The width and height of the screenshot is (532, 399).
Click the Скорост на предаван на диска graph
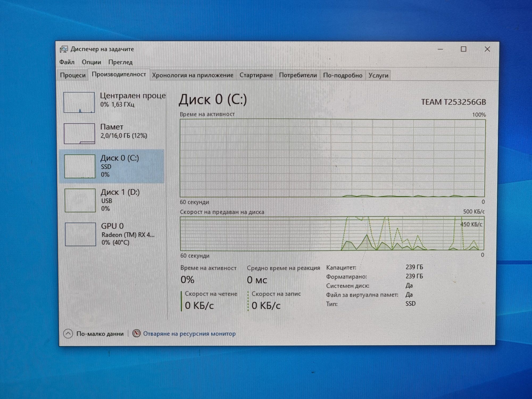pyautogui.click(x=332, y=234)
